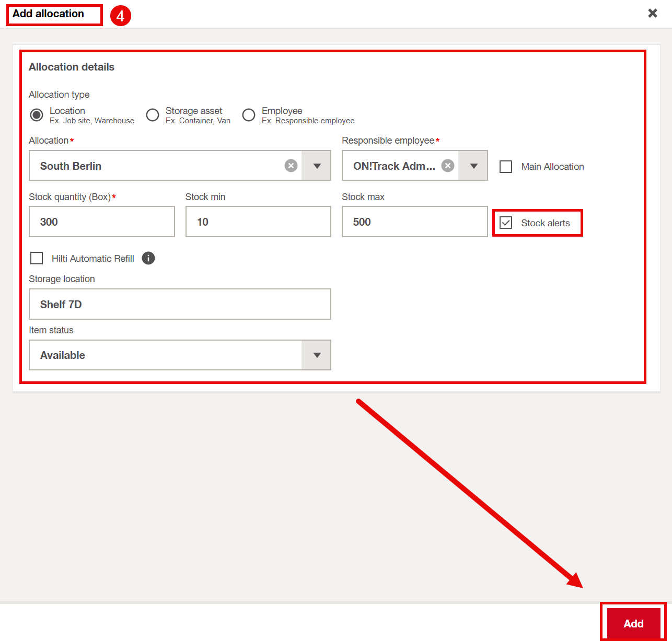Open the Responsible employee dropdown arrow
This screenshot has width=672, height=641.
tap(473, 166)
